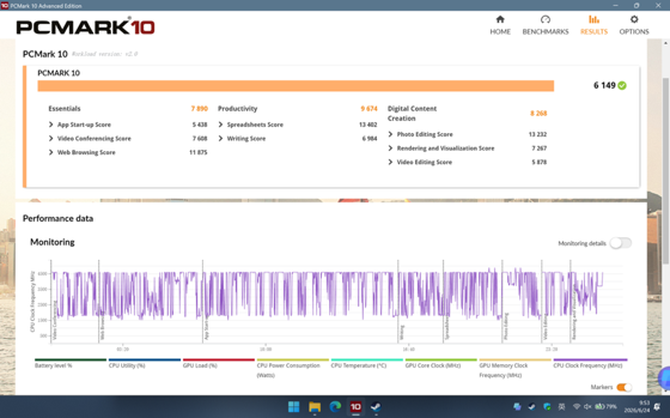Click the CPU clock frequency chart
Screen dimensions: 670x418
pos(336,301)
